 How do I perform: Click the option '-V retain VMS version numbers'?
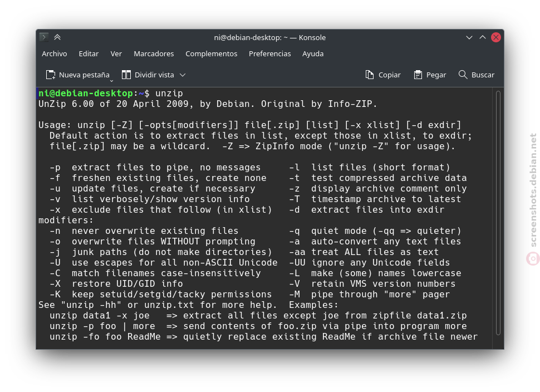tap(372, 284)
